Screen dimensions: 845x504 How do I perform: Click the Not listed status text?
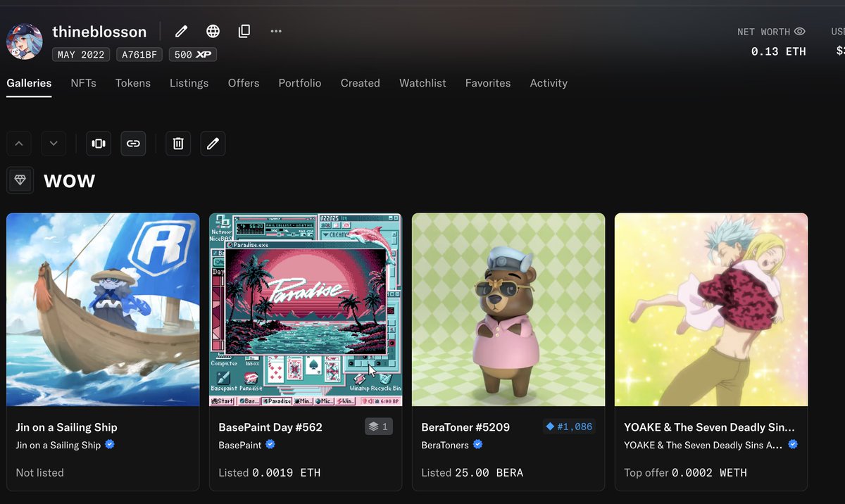coord(39,472)
